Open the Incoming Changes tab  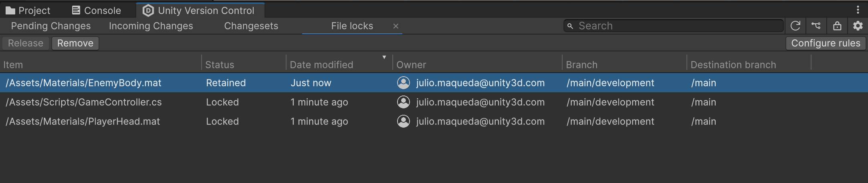(x=151, y=26)
